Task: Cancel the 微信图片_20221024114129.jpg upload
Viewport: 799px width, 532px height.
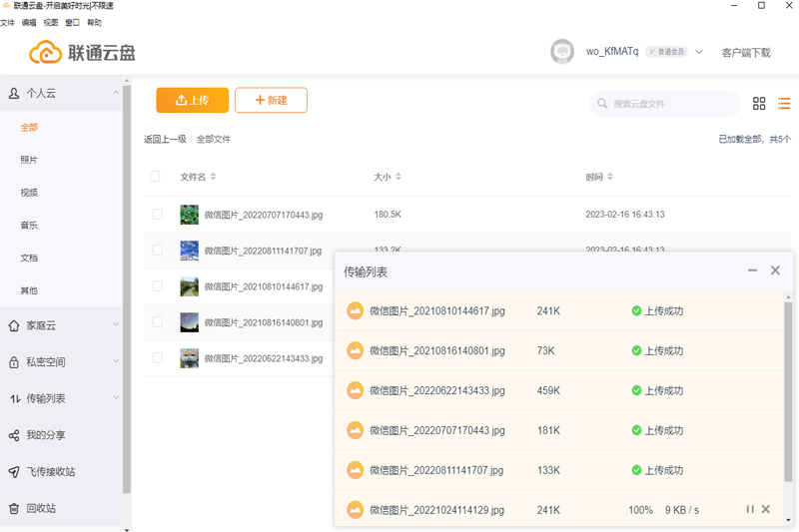Action: pos(766,510)
